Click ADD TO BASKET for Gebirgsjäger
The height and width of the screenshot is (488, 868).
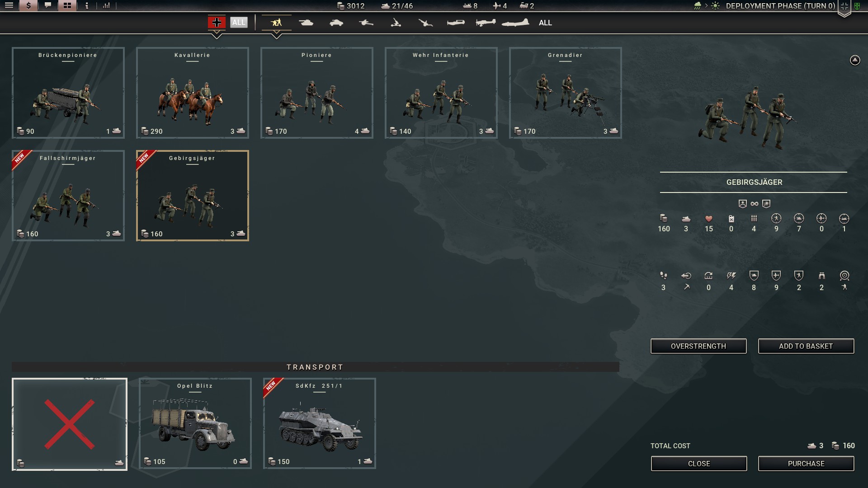click(806, 346)
